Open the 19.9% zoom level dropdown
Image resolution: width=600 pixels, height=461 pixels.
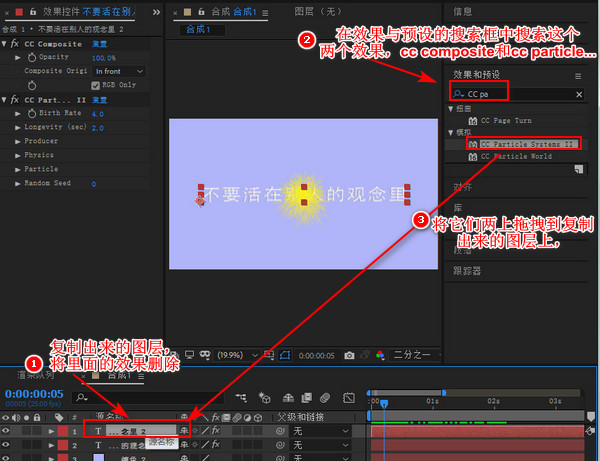(237, 355)
